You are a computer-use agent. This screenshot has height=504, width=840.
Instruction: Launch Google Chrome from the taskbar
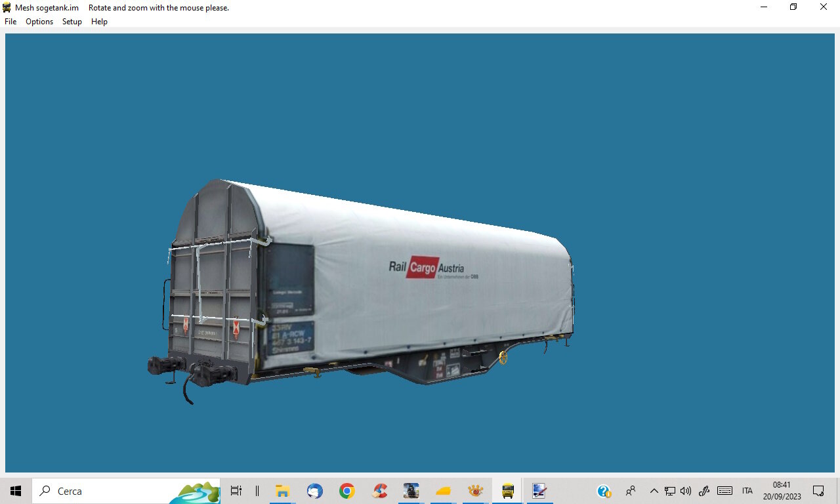[347, 491]
